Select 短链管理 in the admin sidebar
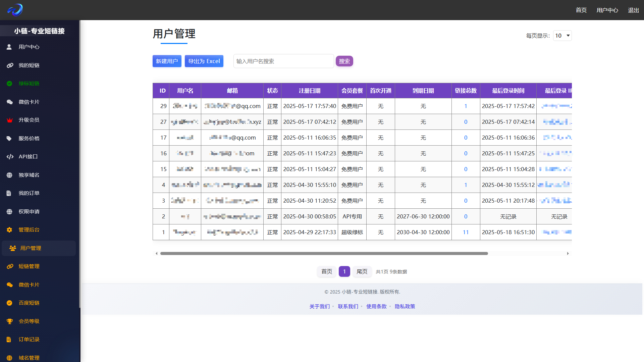 point(29,266)
